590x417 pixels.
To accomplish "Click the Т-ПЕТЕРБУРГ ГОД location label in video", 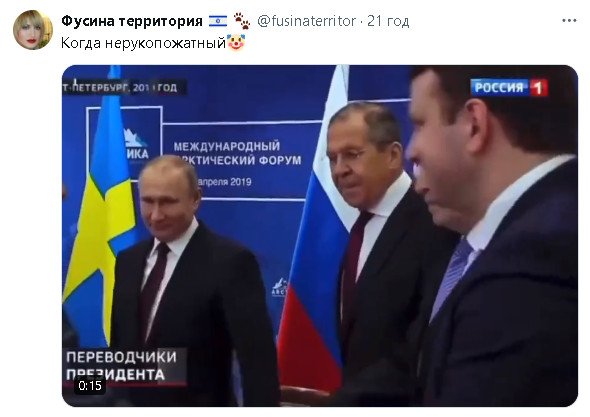I will click(x=120, y=88).
